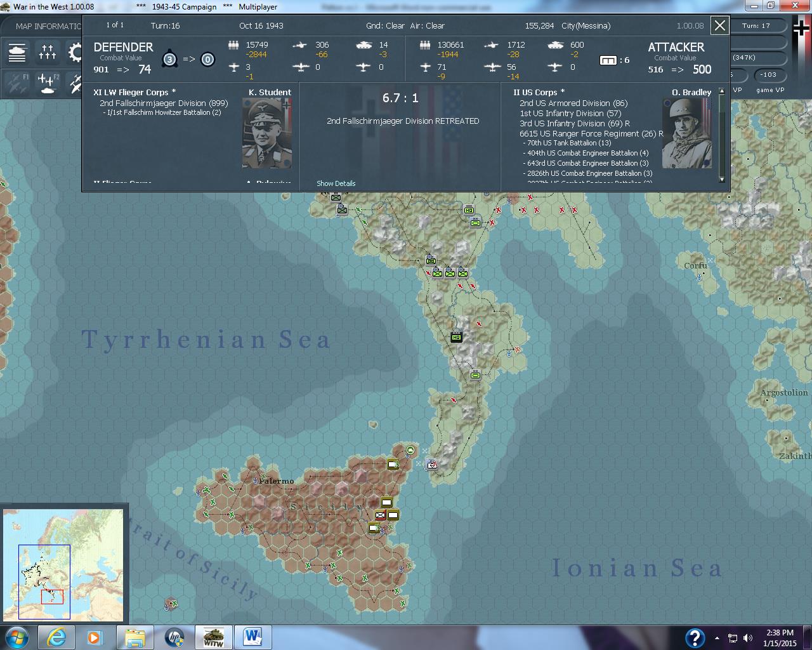Select the F2 planes-and-tank mode icon
The width and height of the screenshot is (812, 650).
48,83
